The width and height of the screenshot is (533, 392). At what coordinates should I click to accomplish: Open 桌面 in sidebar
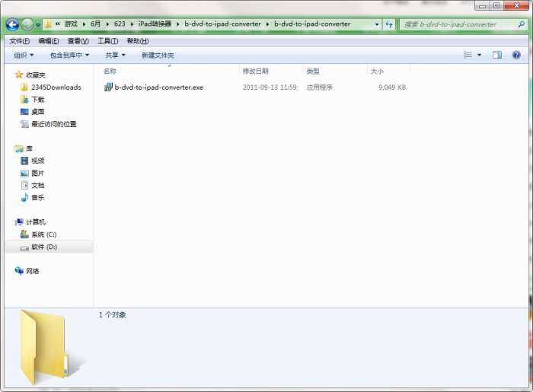click(38, 112)
